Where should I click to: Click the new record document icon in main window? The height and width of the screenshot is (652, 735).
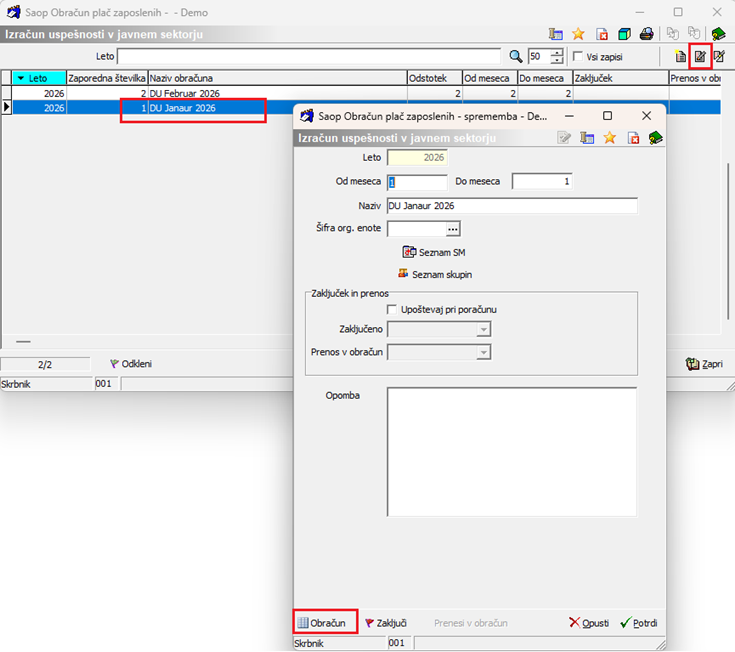pyautogui.click(x=680, y=57)
